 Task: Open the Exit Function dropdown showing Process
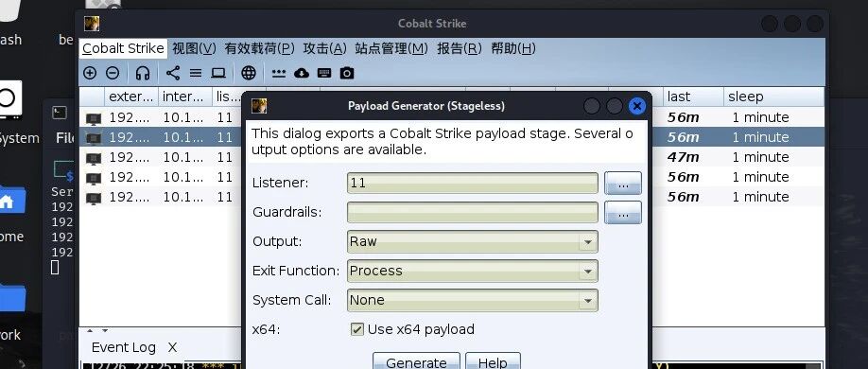click(472, 271)
